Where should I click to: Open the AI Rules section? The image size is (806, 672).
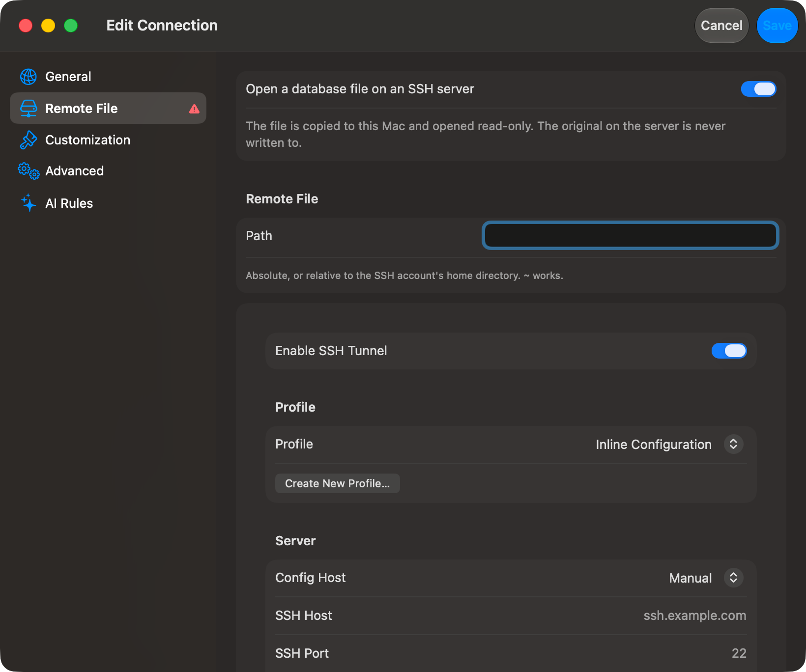(x=108, y=203)
